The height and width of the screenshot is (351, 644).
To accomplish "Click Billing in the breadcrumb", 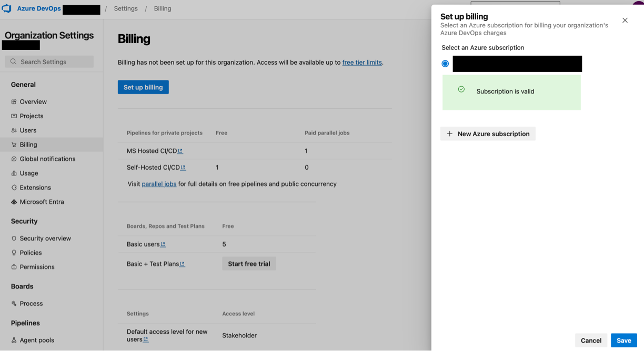I will pos(163,8).
